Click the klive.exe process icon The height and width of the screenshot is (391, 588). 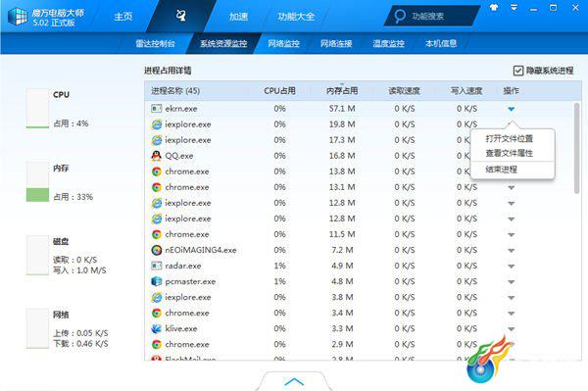[x=156, y=328]
